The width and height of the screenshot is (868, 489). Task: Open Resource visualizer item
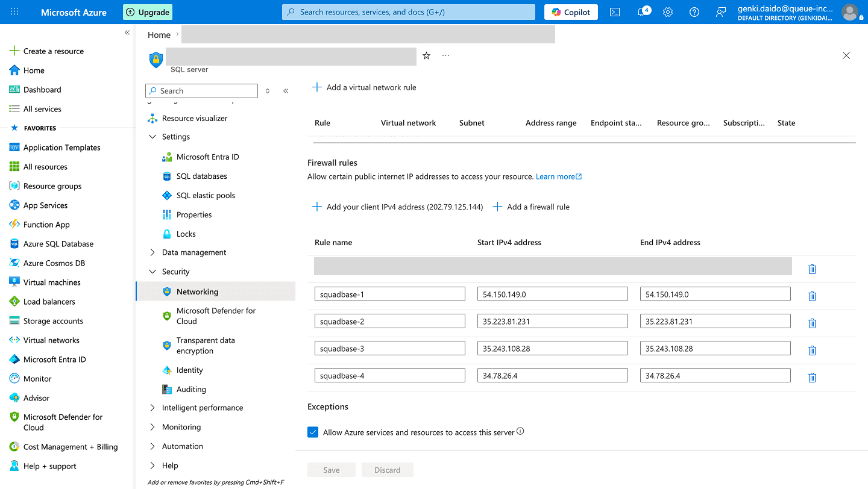coord(195,118)
